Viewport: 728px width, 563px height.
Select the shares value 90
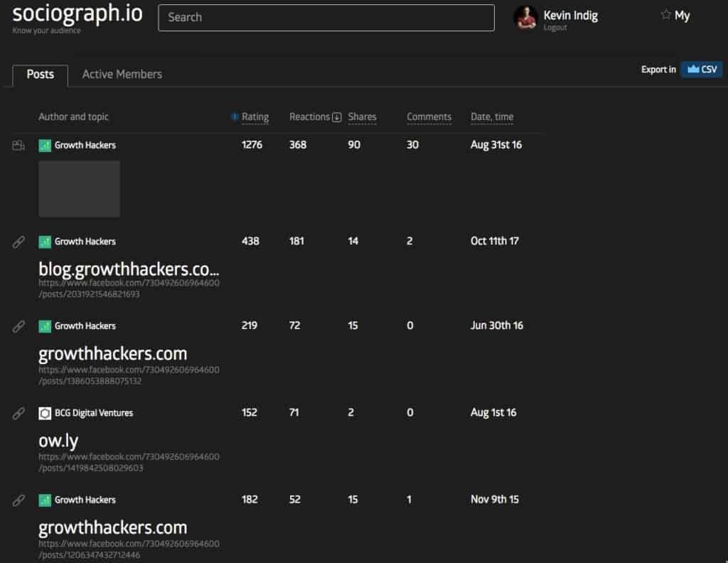pos(354,145)
